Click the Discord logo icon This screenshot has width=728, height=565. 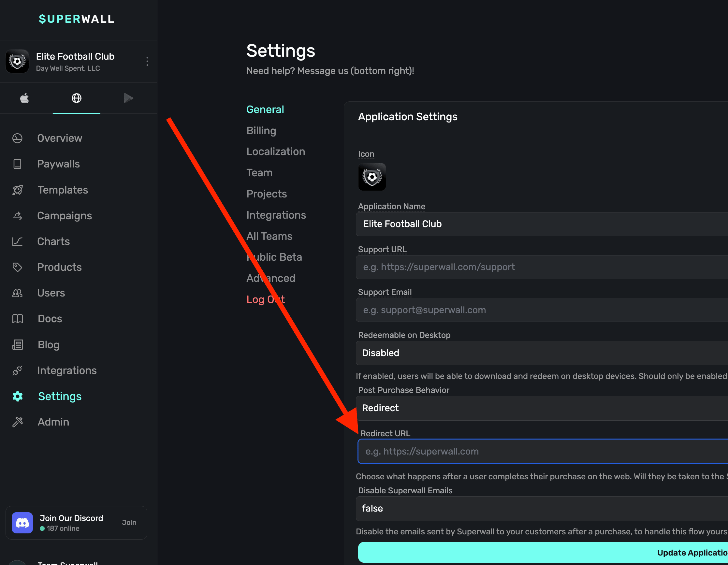[x=22, y=522]
